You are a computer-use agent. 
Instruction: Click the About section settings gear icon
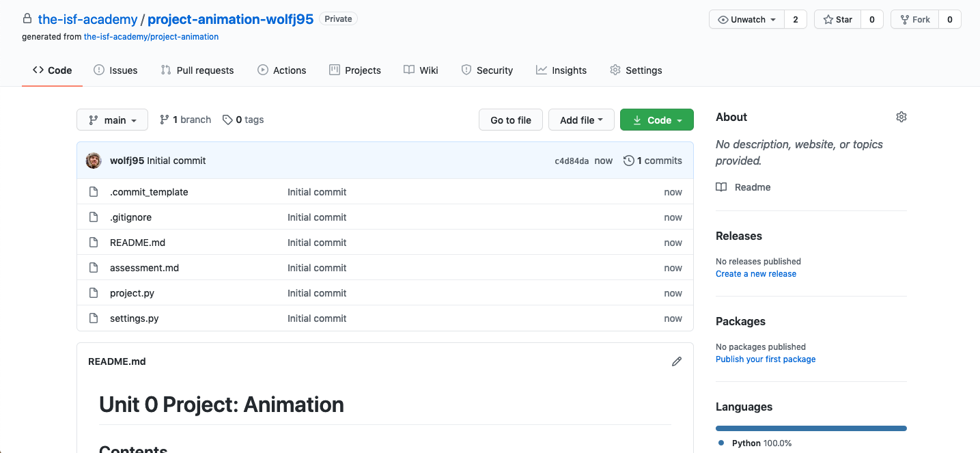901,117
